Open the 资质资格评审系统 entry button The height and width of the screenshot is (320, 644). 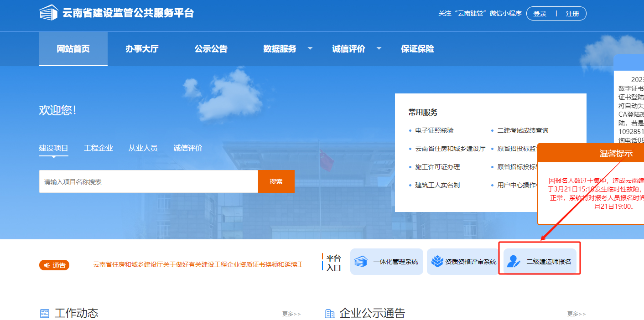pos(463,262)
